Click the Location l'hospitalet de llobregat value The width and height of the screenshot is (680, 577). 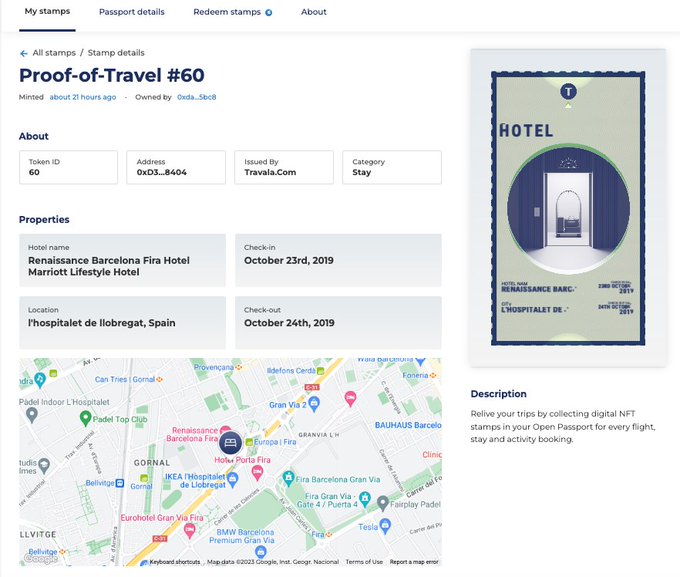[102, 323]
